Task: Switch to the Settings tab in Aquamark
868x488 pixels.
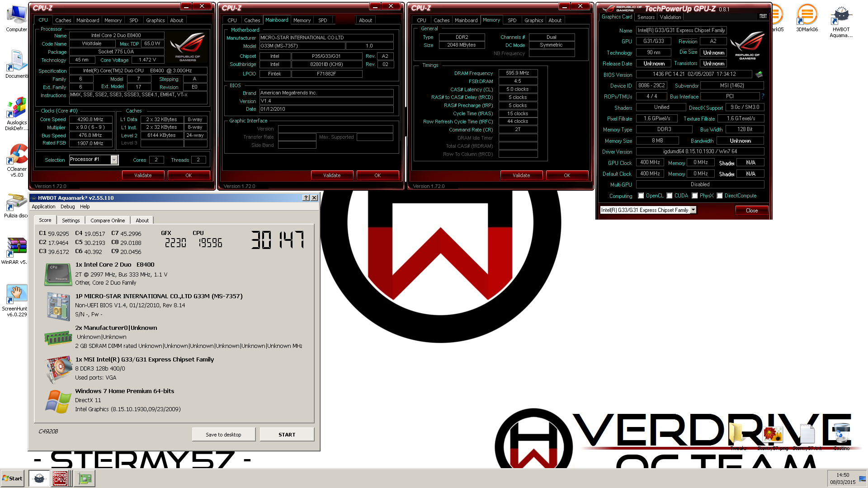Action: tap(71, 221)
